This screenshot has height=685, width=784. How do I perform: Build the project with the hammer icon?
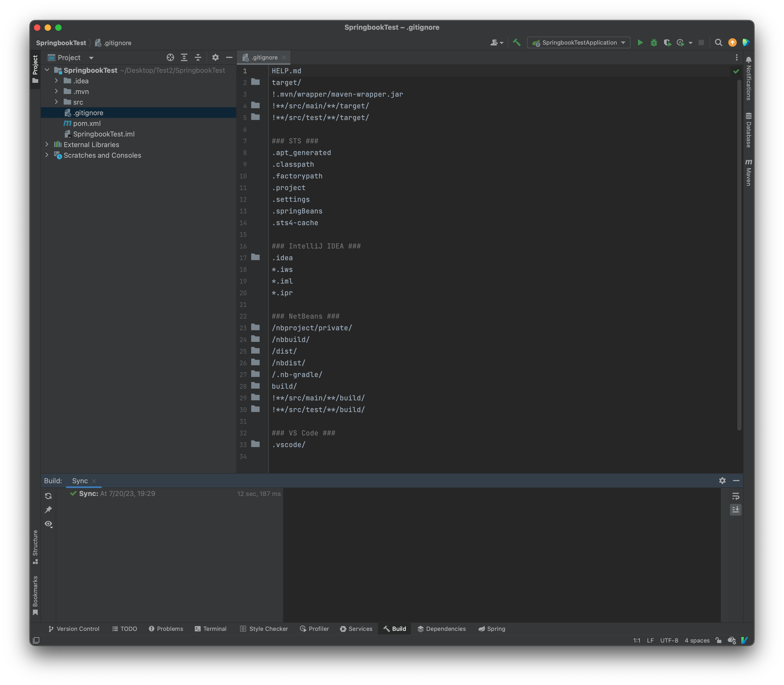516,42
